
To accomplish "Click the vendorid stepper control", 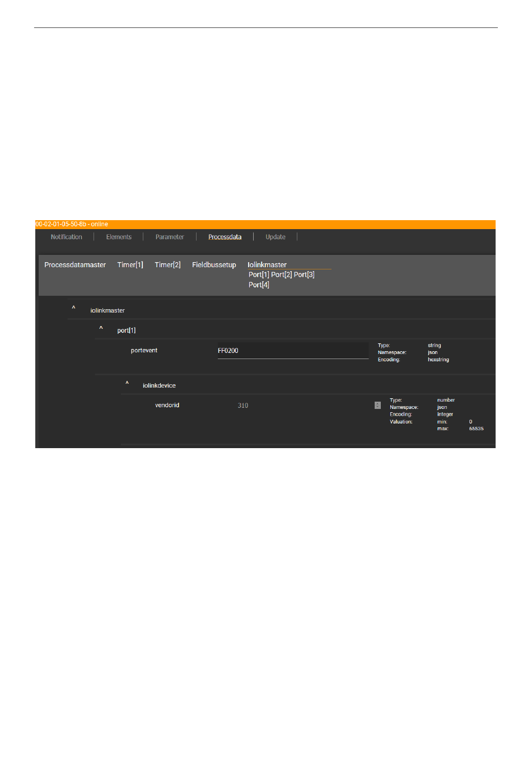I will point(377,405).
